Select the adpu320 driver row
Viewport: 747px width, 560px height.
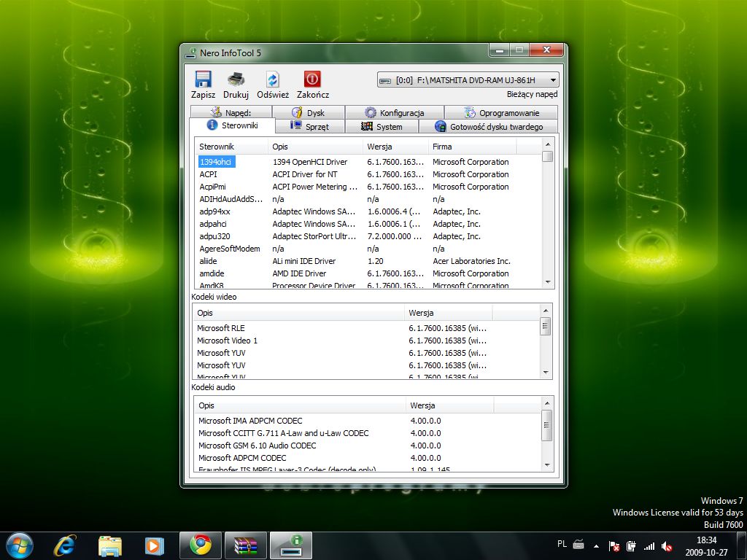pyautogui.click(x=368, y=236)
